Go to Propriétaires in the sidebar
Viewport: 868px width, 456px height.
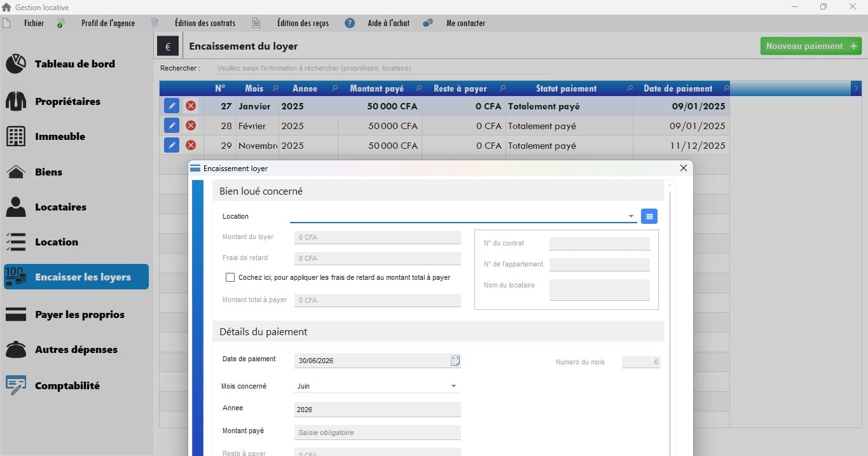tap(53, 101)
